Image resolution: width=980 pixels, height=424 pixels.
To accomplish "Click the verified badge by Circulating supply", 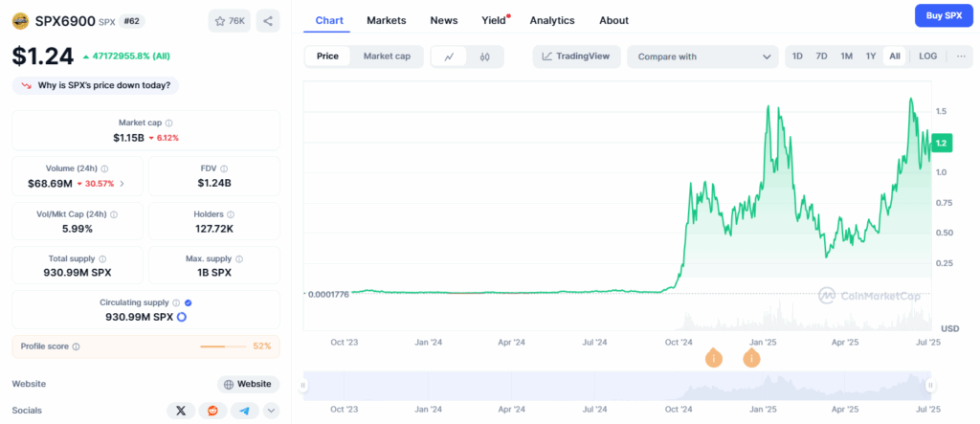I will pos(189,302).
